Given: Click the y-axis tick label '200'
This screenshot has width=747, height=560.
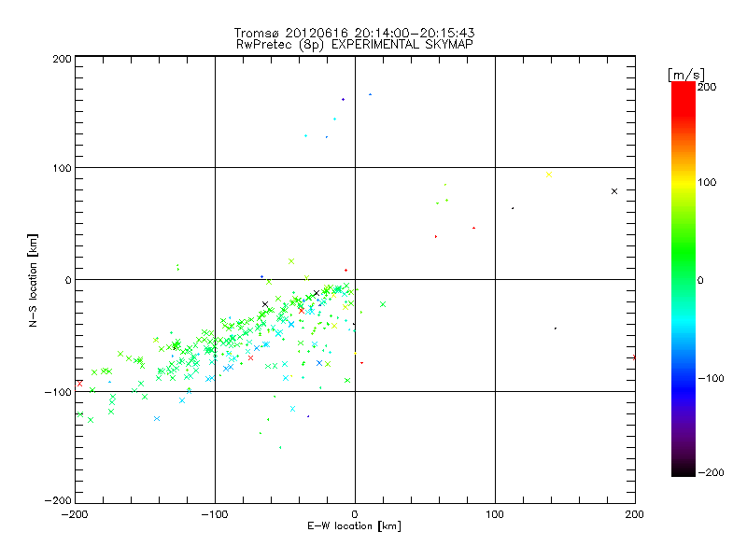Looking at the screenshot, I should (x=62, y=59).
